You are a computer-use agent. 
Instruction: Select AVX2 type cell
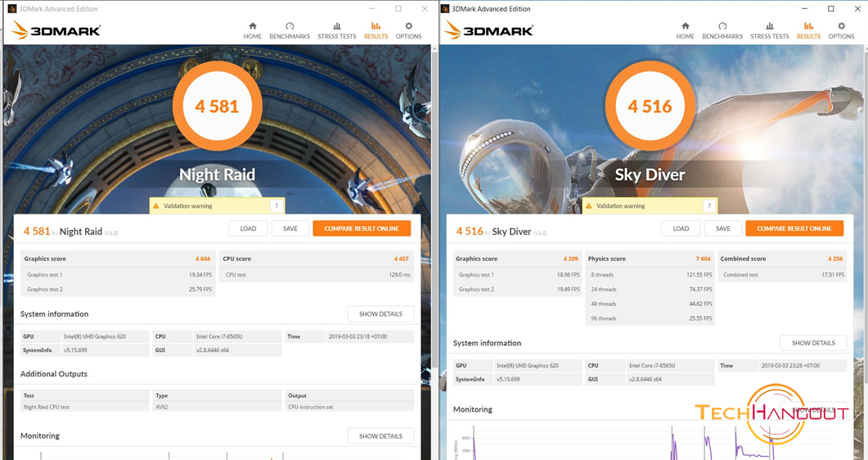click(x=217, y=407)
